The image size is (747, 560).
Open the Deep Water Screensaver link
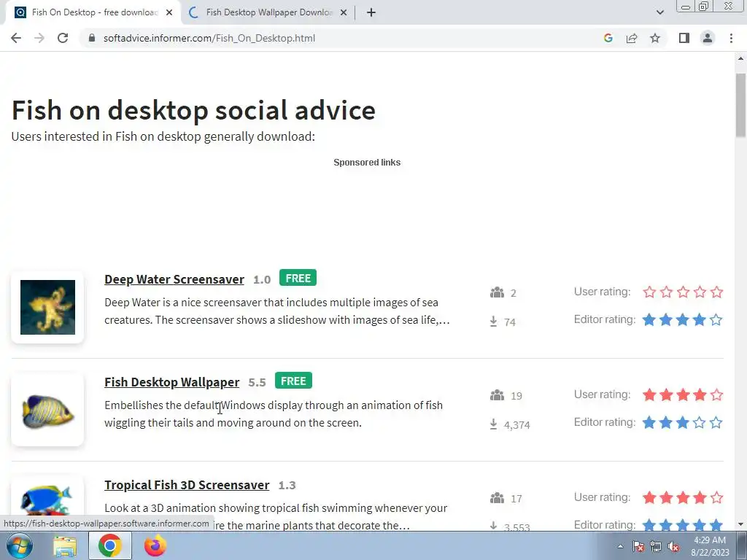(x=174, y=279)
